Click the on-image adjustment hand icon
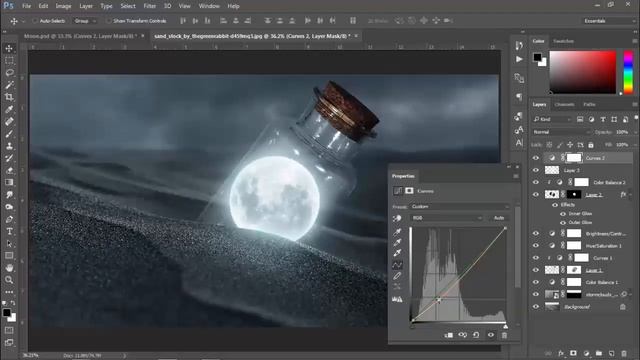The height and width of the screenshot is (360, 640). 397,218
